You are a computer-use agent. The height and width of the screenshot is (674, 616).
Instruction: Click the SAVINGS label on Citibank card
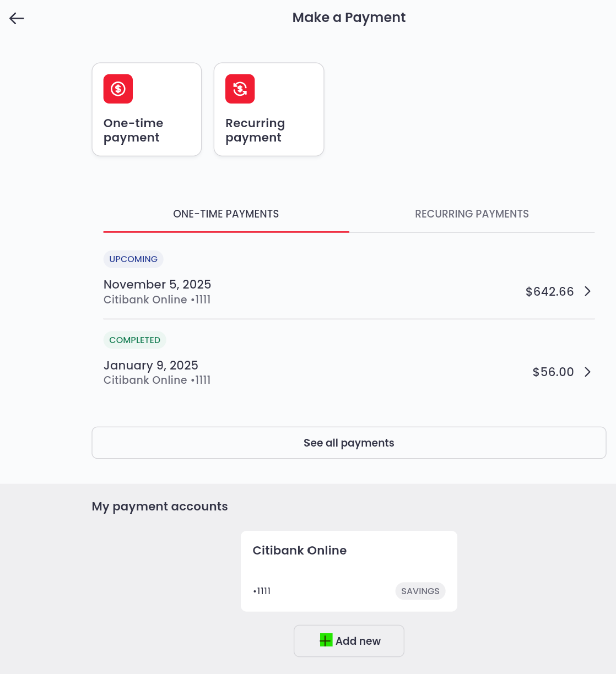coord(420,591)
